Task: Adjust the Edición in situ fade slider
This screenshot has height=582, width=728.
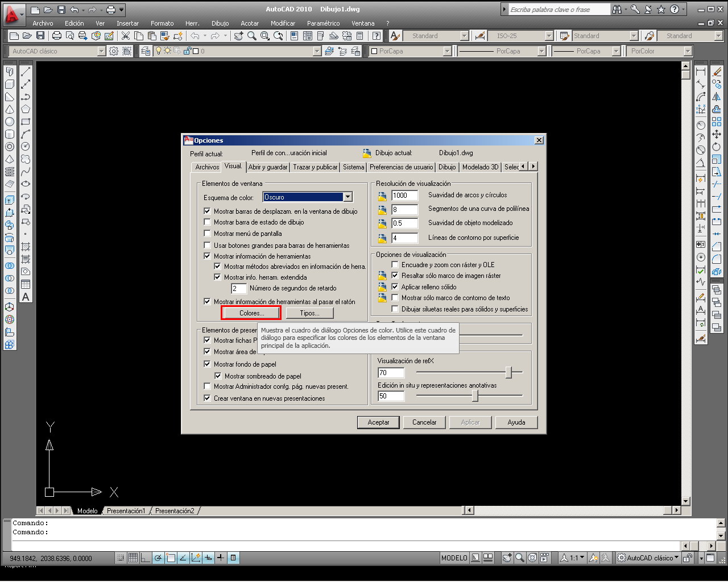Action: (475, 396)
